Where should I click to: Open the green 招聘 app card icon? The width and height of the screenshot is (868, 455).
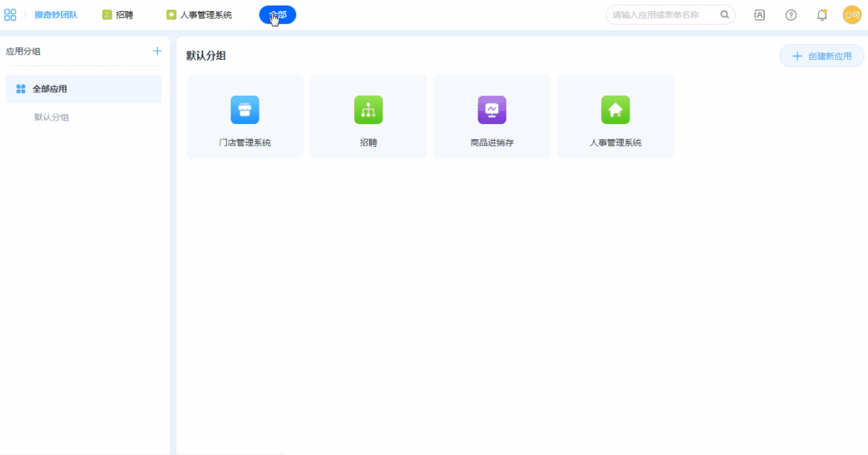(368, 110)
